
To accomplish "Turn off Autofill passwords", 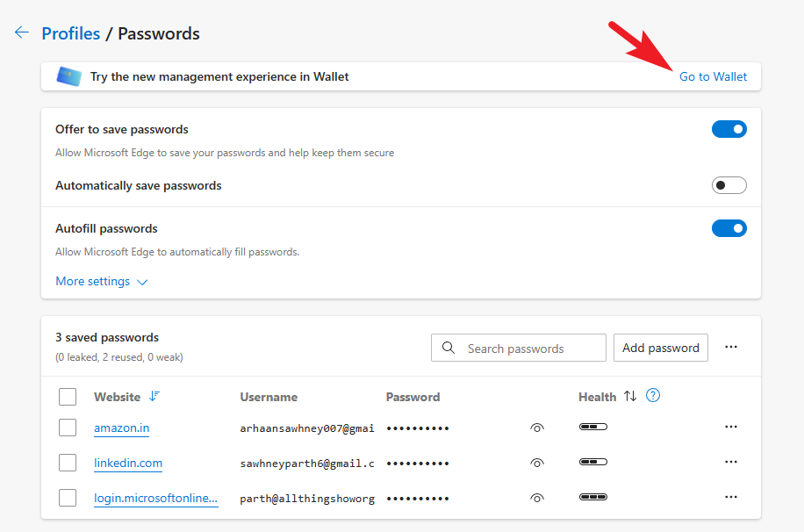I will [729, 228].
